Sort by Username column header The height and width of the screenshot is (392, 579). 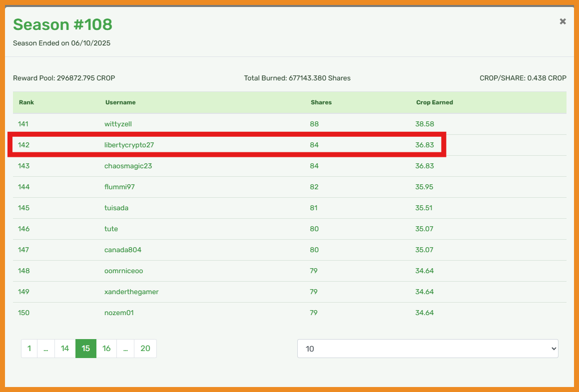pos(120,102)
